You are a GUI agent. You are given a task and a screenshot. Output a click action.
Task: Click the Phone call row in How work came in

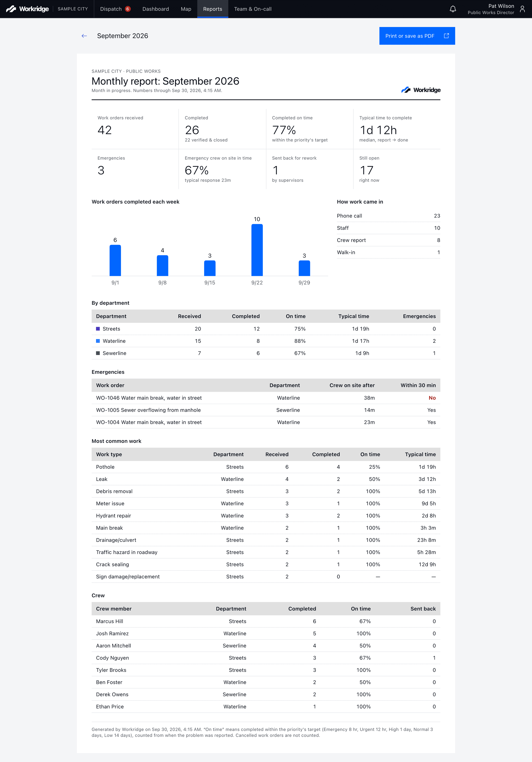389,216
